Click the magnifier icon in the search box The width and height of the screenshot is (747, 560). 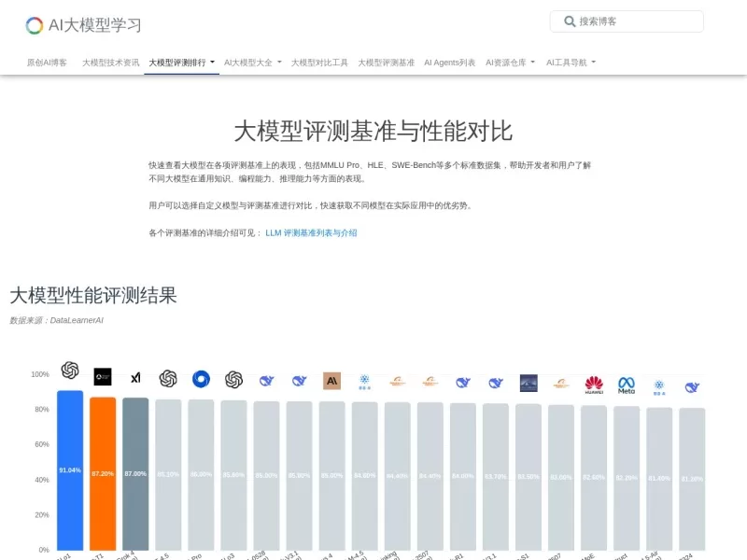[x=570, y=21]
